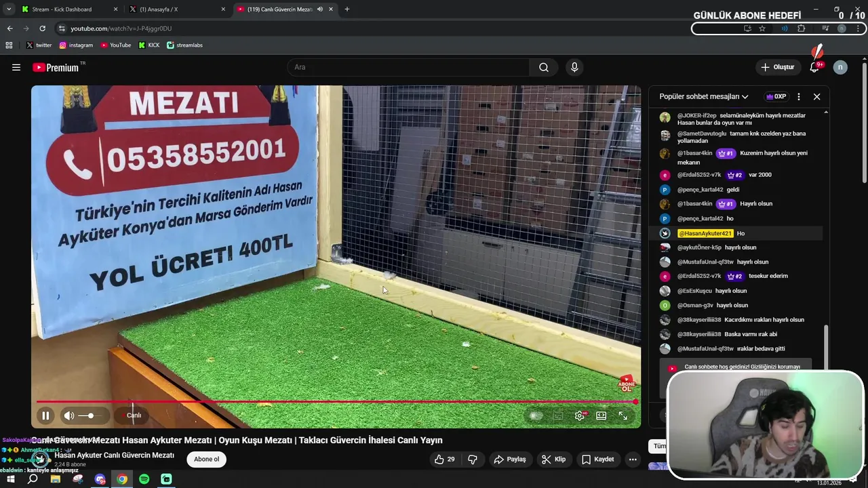
Task: Toggle subtitles icon in the player
Action: click(x=558, y=415)
